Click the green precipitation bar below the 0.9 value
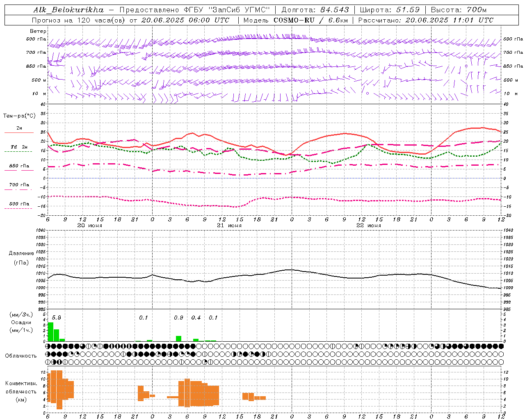The height and width of the screenshot is (420, 525). 178,339
